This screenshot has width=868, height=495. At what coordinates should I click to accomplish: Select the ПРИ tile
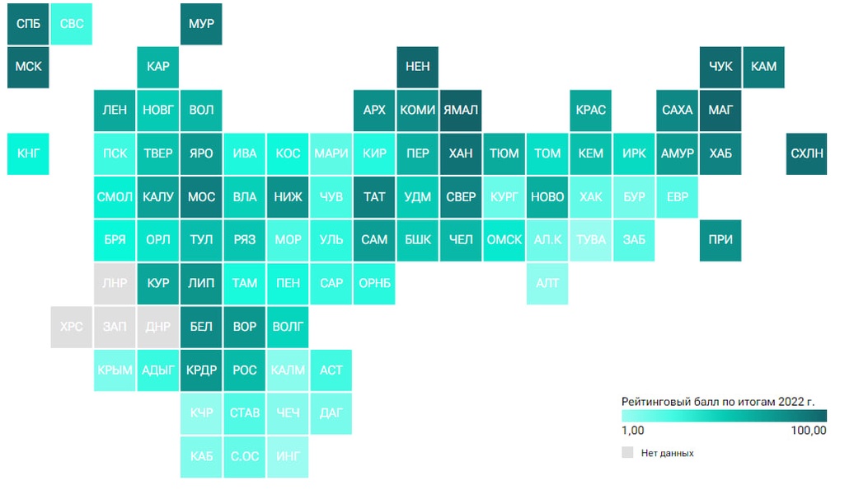[x=720, y=240]
